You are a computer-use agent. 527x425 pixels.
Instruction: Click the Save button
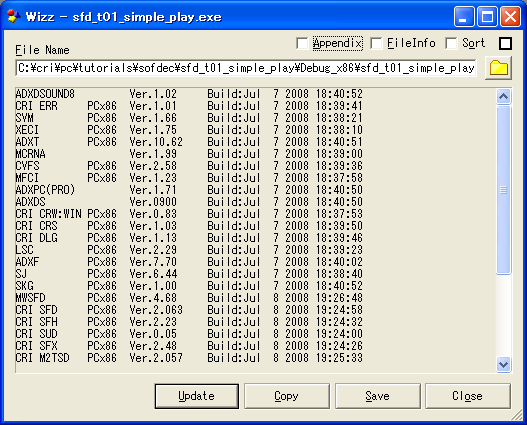tap(377, 396)
